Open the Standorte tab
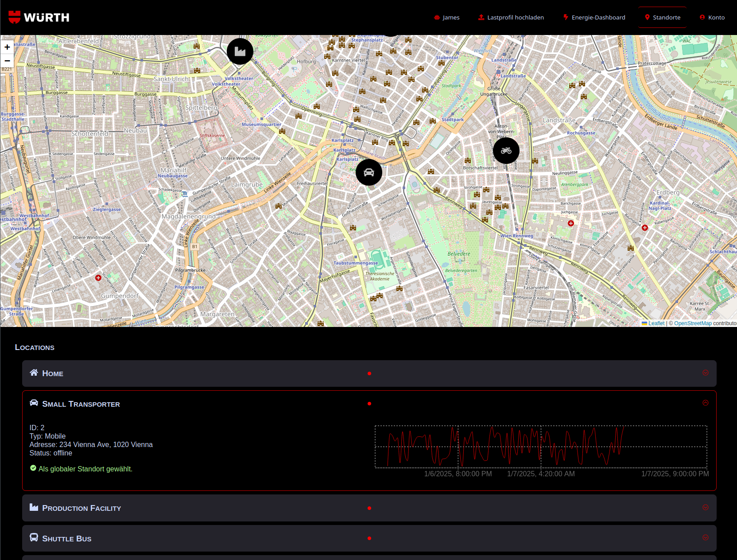Image resolution: width=737 pixels, height=560 pixels. pyautogui.click(x=662, y=17)
